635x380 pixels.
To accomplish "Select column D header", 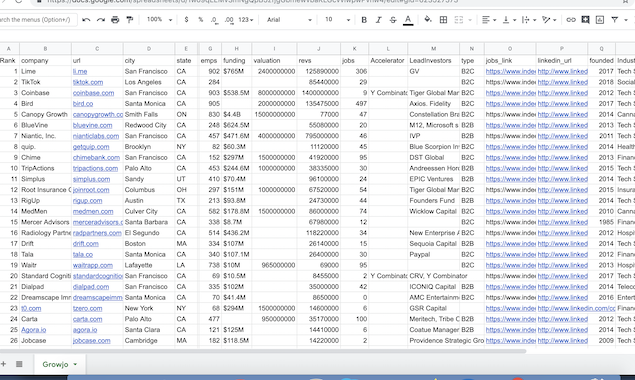I will [x=149, y=49].
